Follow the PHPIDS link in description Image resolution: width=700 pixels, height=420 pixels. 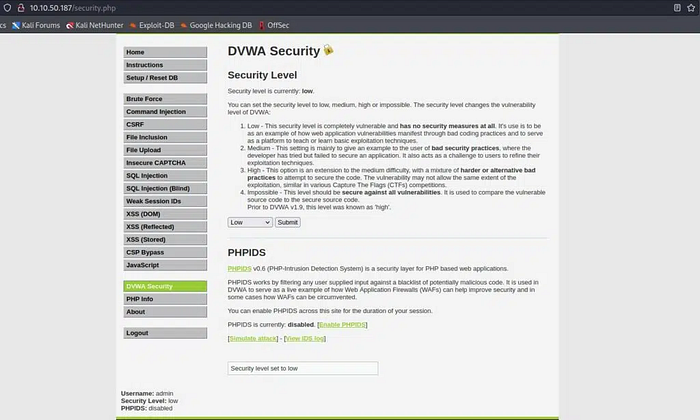tap(239, 269)
